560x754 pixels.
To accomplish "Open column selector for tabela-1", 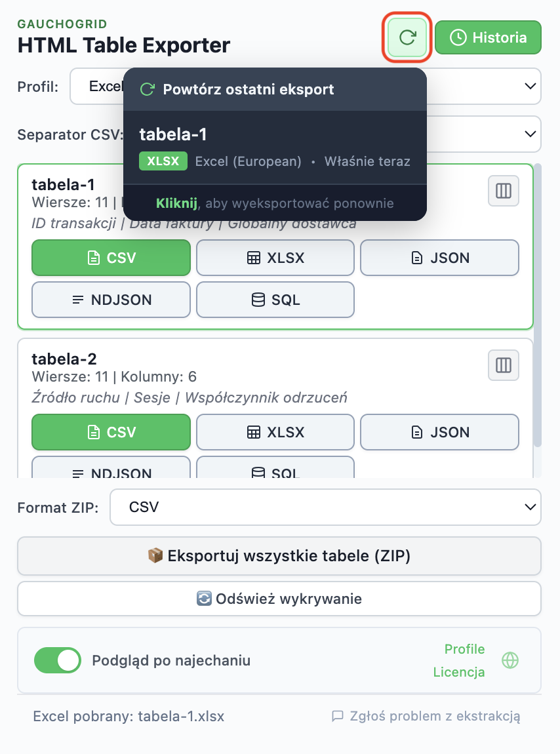I will 503,191.
